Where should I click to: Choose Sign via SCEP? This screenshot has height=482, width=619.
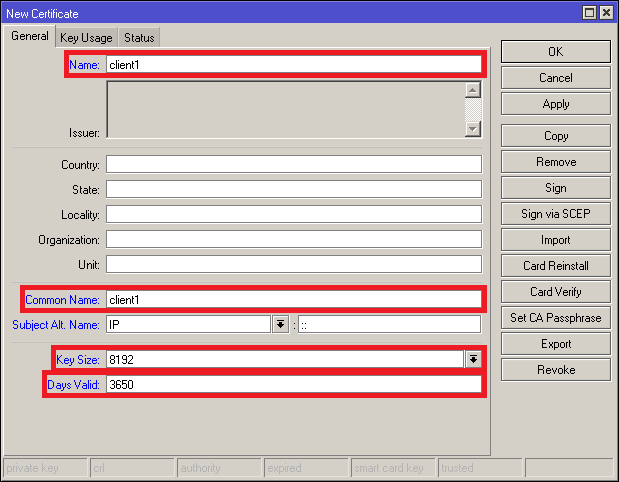click(555, 214)
